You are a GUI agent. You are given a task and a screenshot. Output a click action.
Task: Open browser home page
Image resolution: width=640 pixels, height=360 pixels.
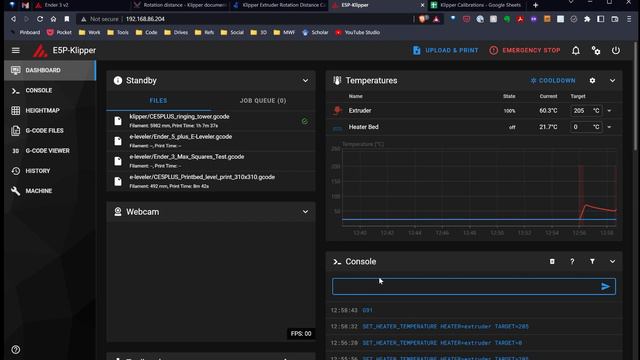[53, 19]
